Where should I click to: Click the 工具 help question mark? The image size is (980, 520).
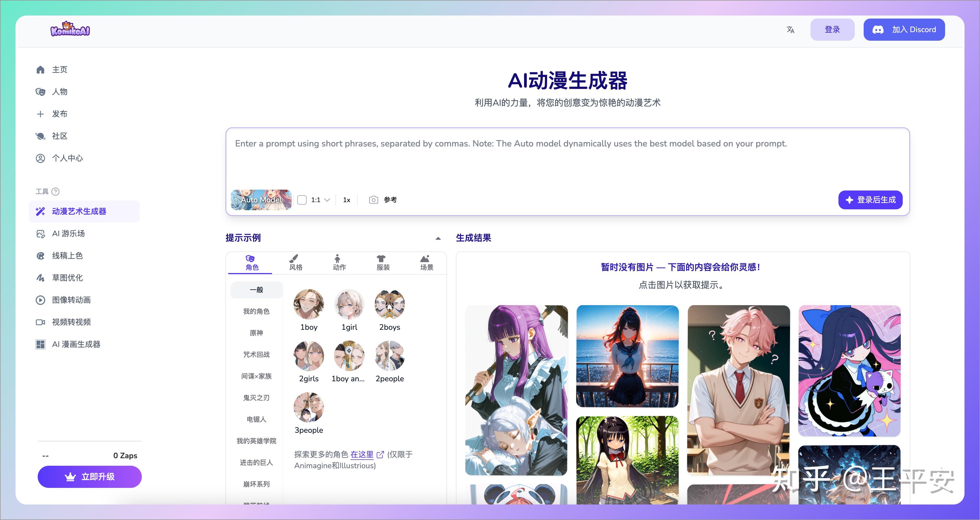pos(56,192)
